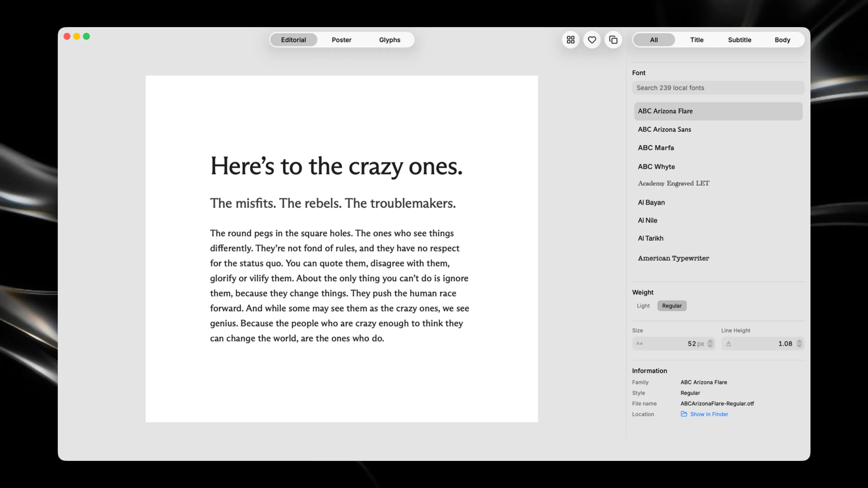Select ABC Arizona Flare font
This screenshot has height=488, width=868.
[x=718, y=111]
